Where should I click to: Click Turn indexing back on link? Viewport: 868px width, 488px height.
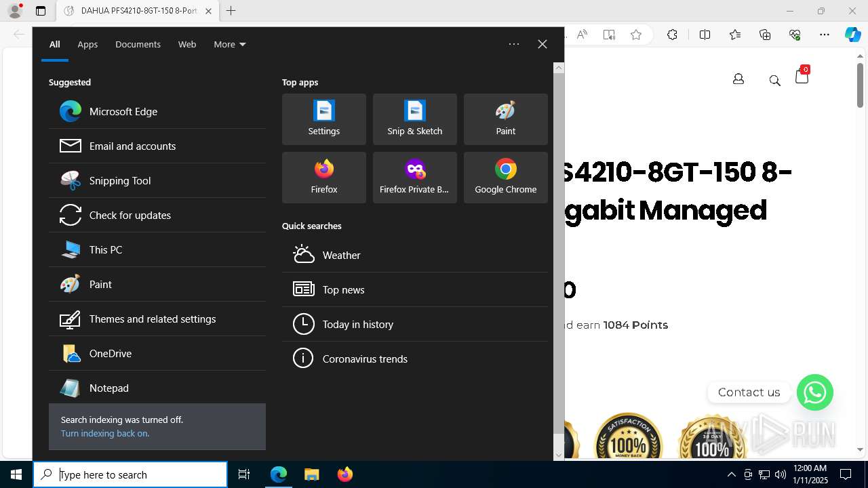point(105,433)
